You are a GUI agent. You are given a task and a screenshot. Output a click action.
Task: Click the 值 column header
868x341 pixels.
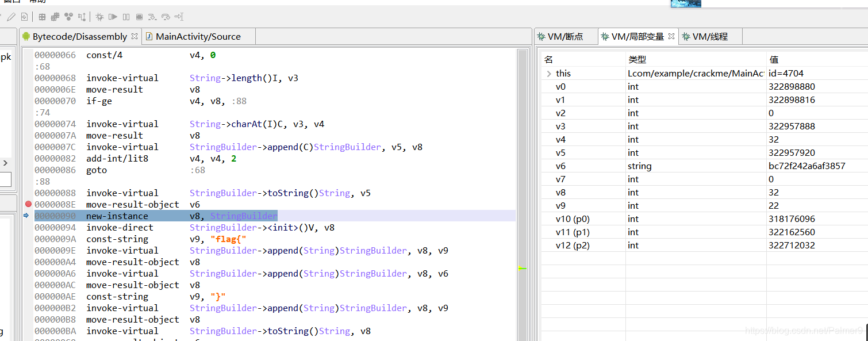point(774,59)
